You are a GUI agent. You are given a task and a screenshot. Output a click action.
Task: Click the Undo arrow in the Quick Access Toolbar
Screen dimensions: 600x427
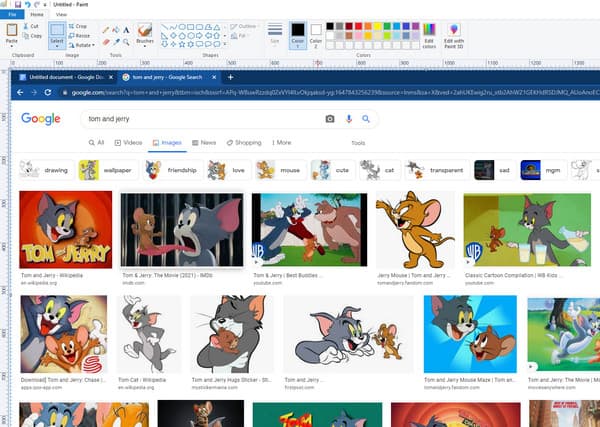click(x=28, y=5)
